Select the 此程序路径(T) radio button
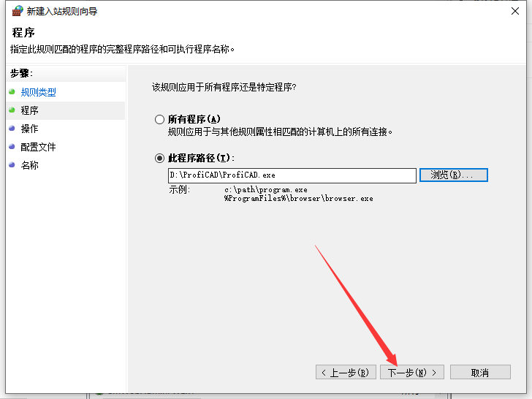 pos(159,158)
